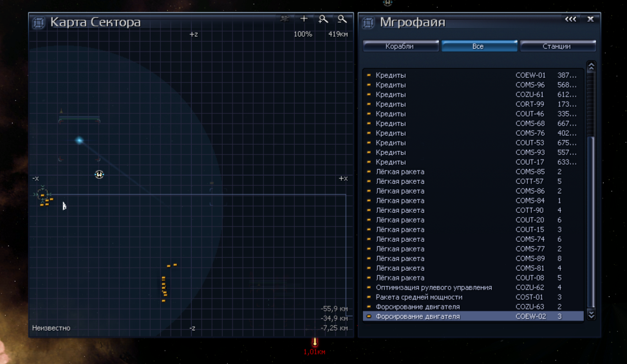Select the Кредиты row COMS-68
627x364 pixels.
point(473,123)
